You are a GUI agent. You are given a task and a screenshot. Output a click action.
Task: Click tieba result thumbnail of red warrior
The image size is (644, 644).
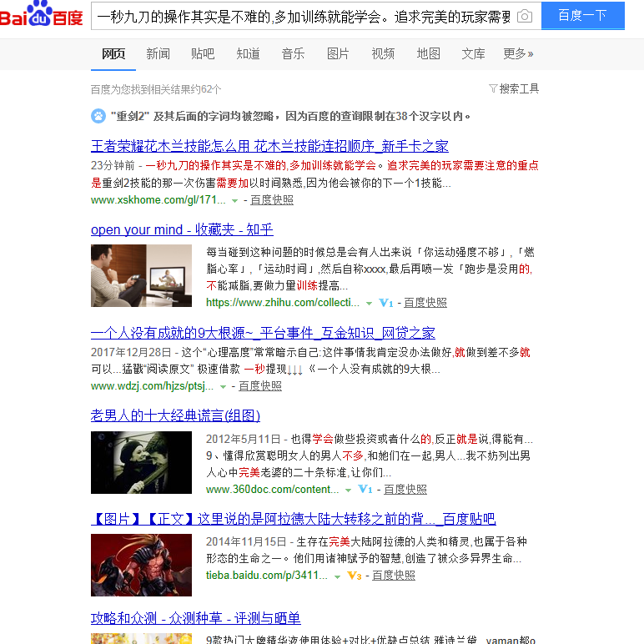[x=141, y=565]
